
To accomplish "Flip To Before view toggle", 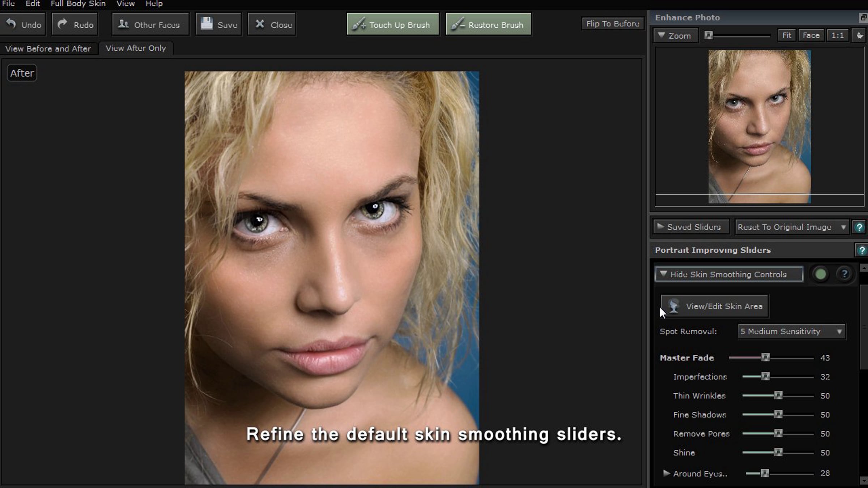I will click(x=613, y=24).
